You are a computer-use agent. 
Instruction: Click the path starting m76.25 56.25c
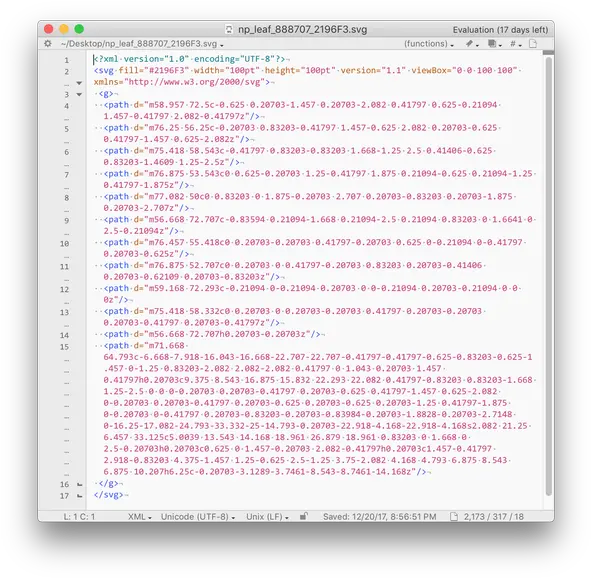pos(301,134)
